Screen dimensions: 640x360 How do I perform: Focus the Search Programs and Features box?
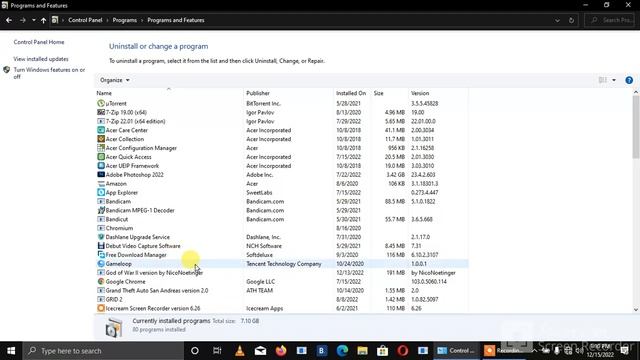(x=611, y=20)
